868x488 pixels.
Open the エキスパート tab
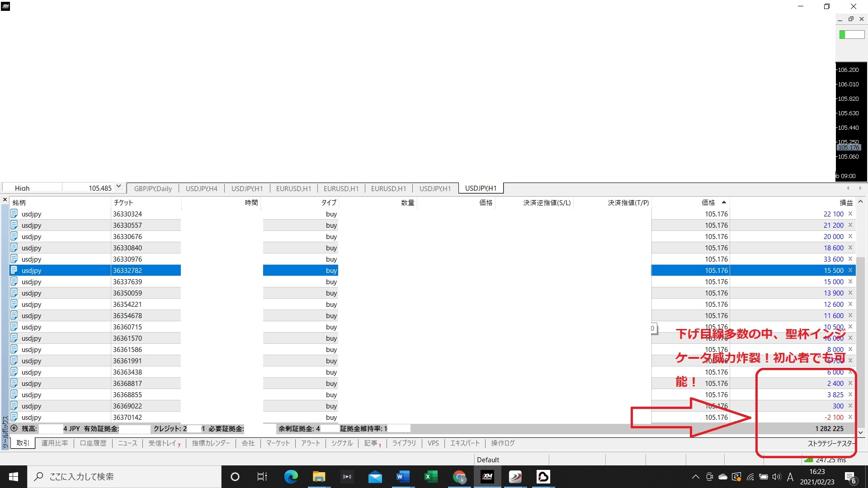tap(465, 443)
